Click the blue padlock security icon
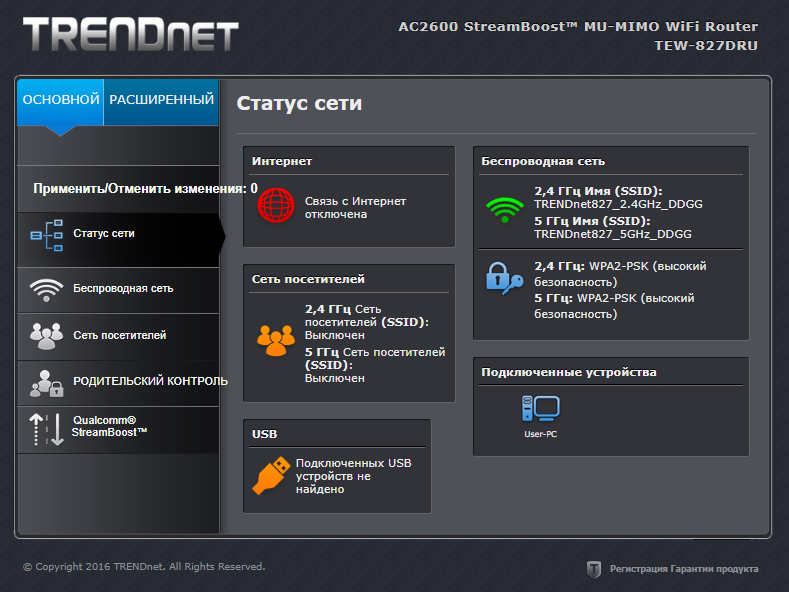The image size is (789, 592). [x=504, y=278]
